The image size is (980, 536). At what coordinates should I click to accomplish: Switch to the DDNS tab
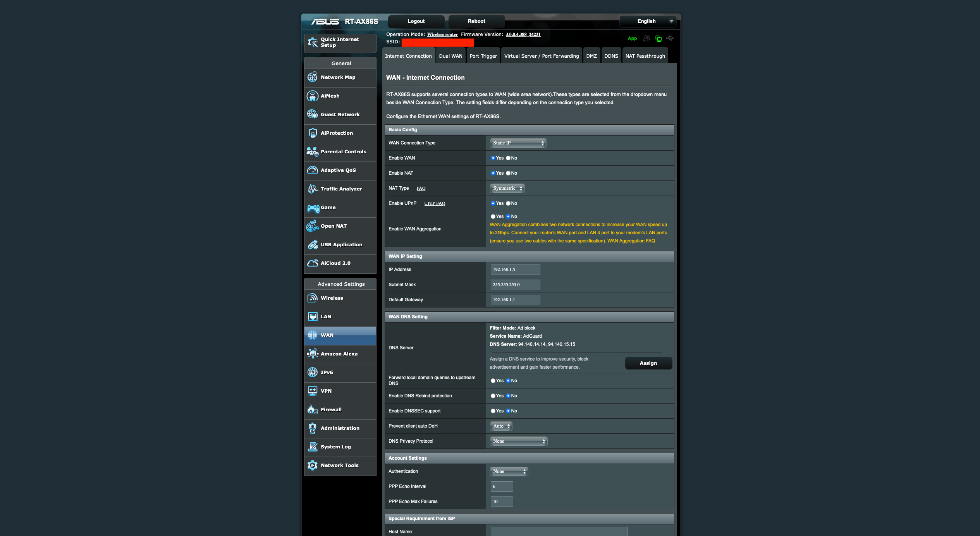611,55
